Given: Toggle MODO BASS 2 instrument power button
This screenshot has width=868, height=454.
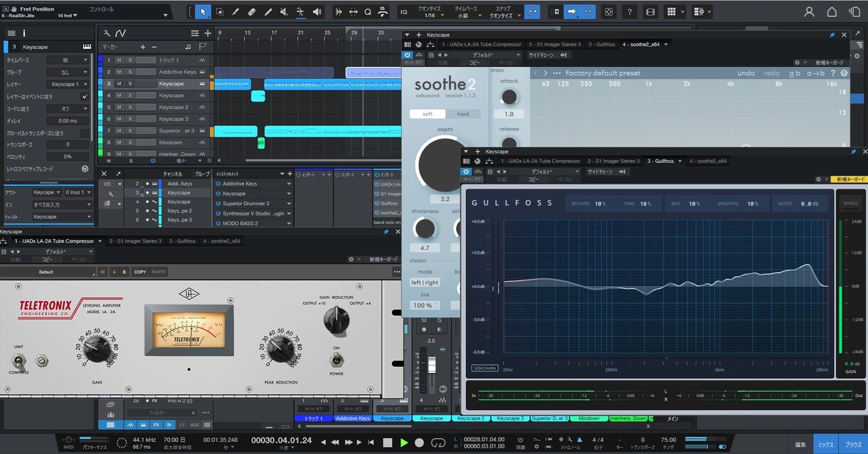Looking at the screenshot, I should [x=218, y=223].
